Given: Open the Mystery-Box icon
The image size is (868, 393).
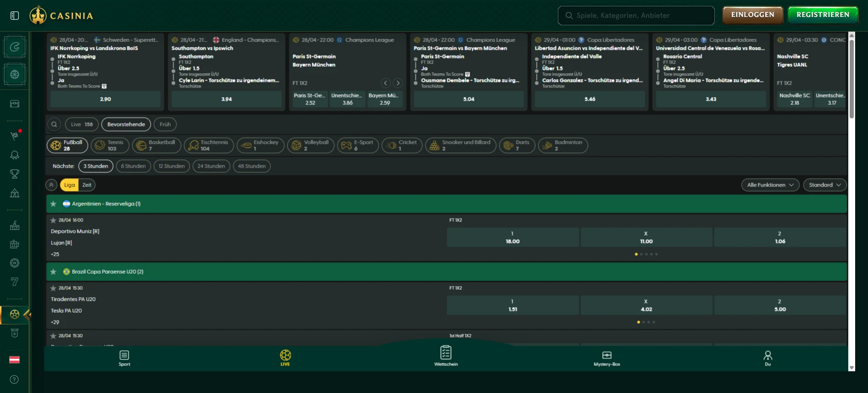Looking at the screenshot, I should point(607,358).
